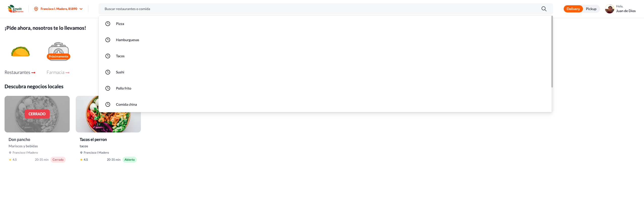Choose Pollo frito from search suggestions

tap(123, 88)
